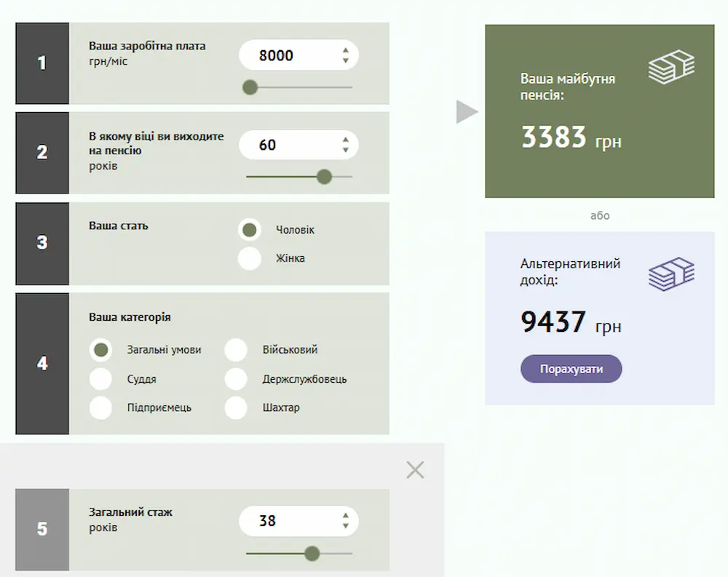Click the money stack icon in future pension card
The width and height of the screenshot is (728, 577).
pyautogui.click(x=671, y=67)
